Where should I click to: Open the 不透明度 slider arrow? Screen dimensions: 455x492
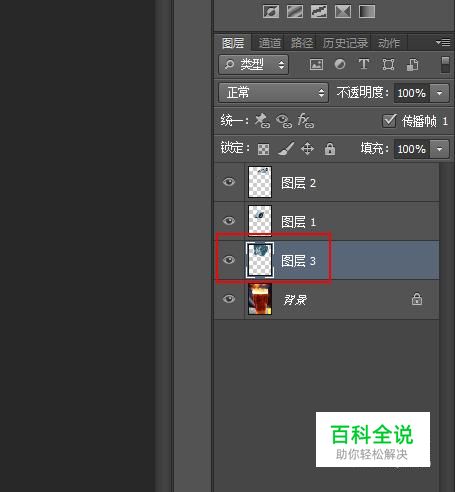(x=439, y=93)
